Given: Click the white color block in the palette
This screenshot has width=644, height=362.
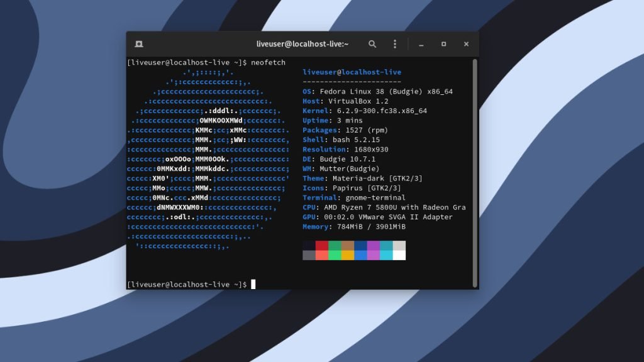Looking at the screenshot, I should 399,255.
